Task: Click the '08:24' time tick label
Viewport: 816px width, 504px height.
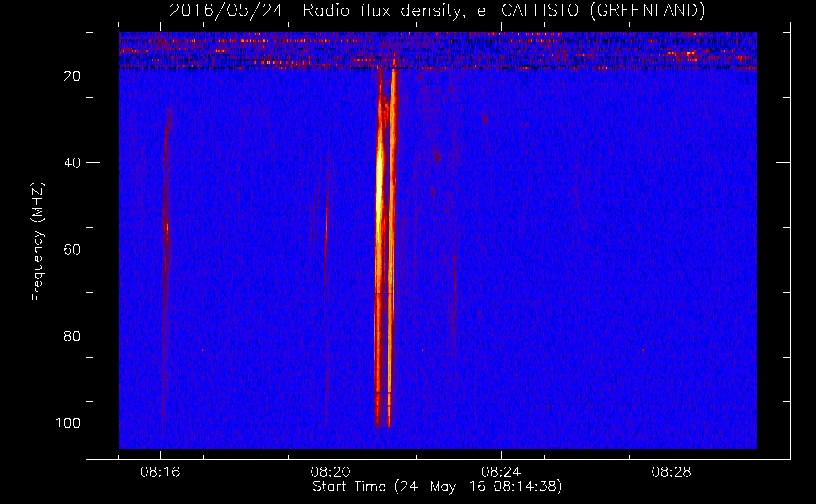Action: point(501,472)
